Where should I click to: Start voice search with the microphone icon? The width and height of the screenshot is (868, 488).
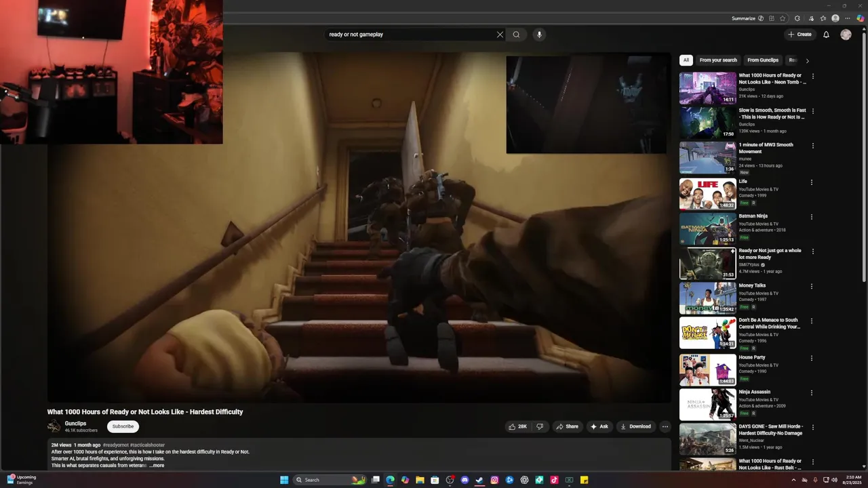(539, 35)
